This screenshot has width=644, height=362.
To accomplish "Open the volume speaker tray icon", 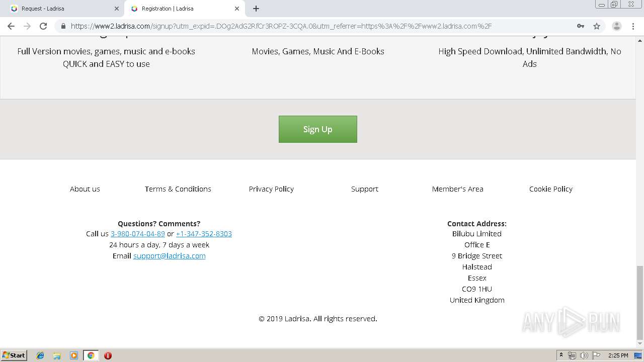I will click(584, 355).
